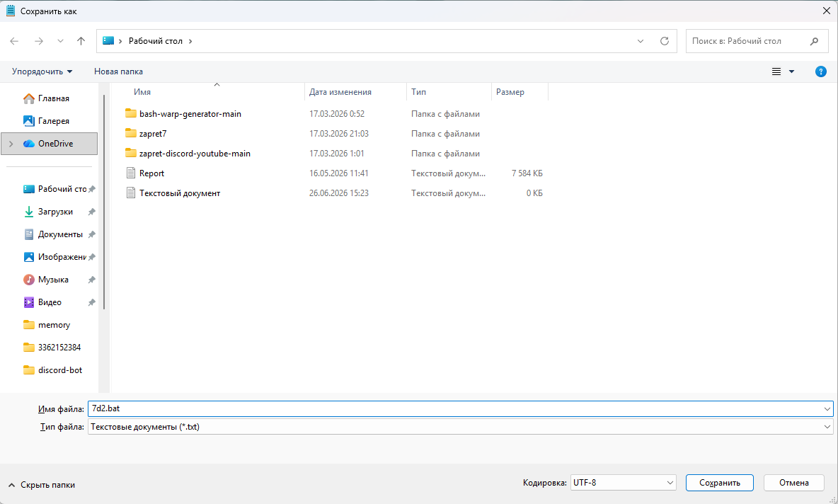
Task: Click Рабочий стол breadcrumb in address bar
Action: point(156,41)
